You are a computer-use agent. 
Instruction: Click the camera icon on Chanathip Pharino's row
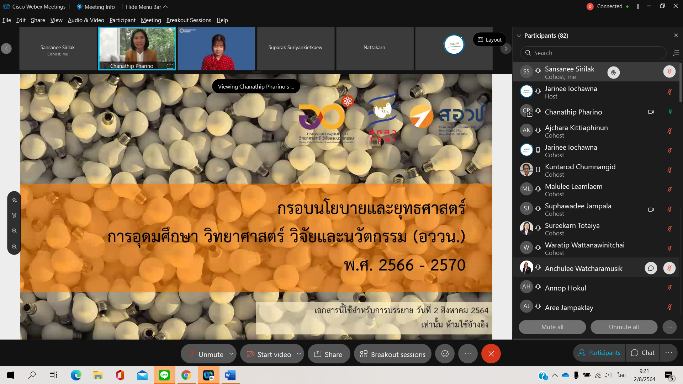[651, 112]
